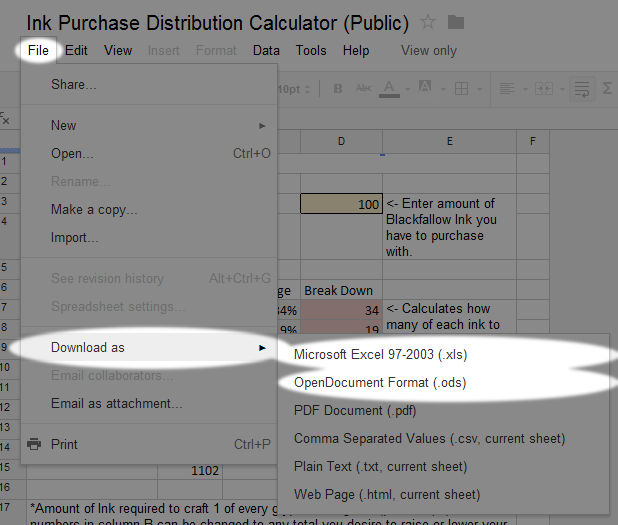Download as PDF Document (.pdf)
The image size is (618, 525).
pyautogui.click(x=444, y=411)
